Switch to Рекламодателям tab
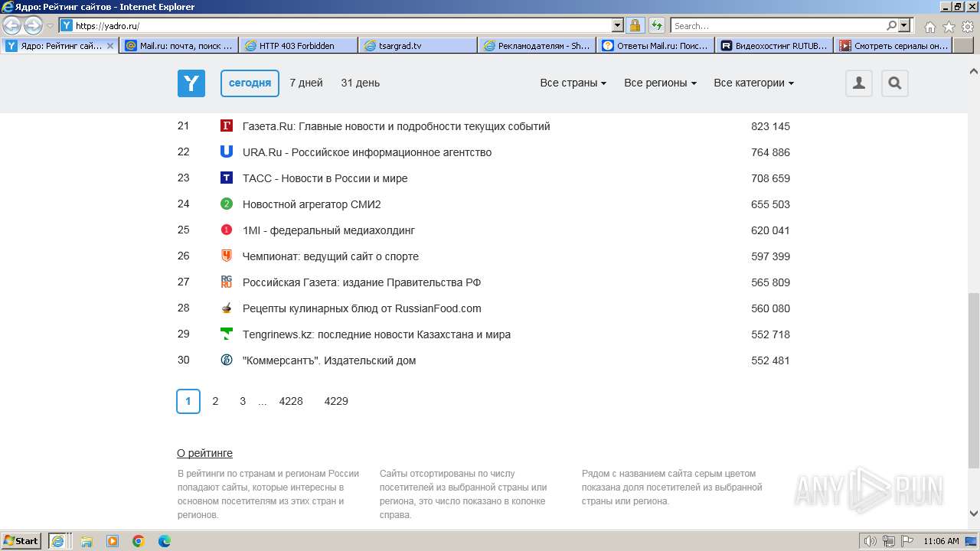980x551 pixels. click(x=537, y=46)
